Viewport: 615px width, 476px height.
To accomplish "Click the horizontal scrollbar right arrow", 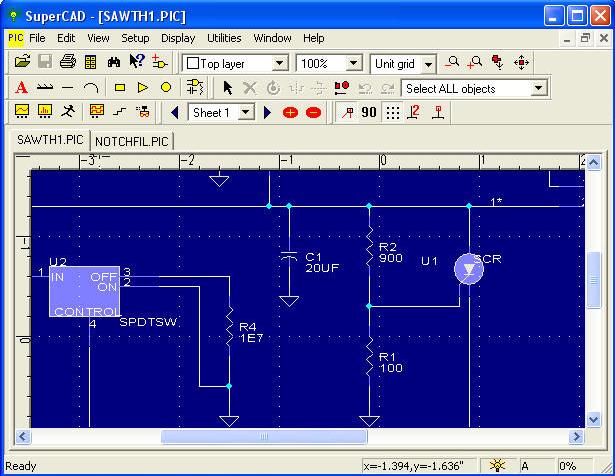I will [x=577, y=437].
